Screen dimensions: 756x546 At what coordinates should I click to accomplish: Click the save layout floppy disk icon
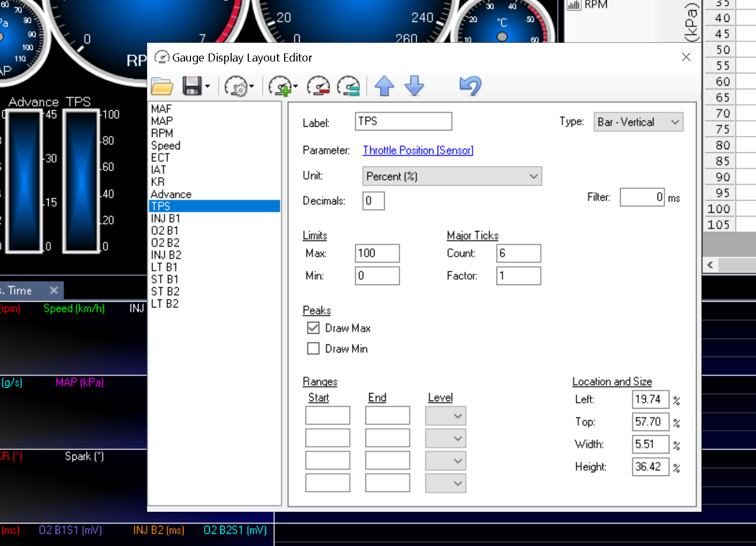[x=192, y=86]
